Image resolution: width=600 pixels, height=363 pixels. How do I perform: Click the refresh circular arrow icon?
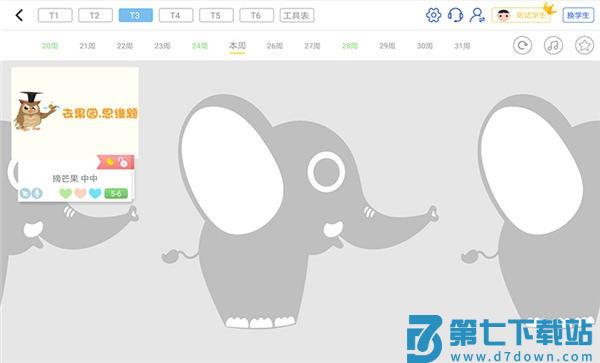click(x=522, y=46)
